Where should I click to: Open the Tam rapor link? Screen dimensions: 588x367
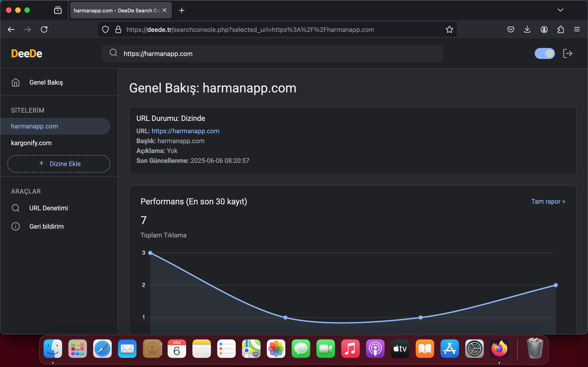[x=548, y=201]
